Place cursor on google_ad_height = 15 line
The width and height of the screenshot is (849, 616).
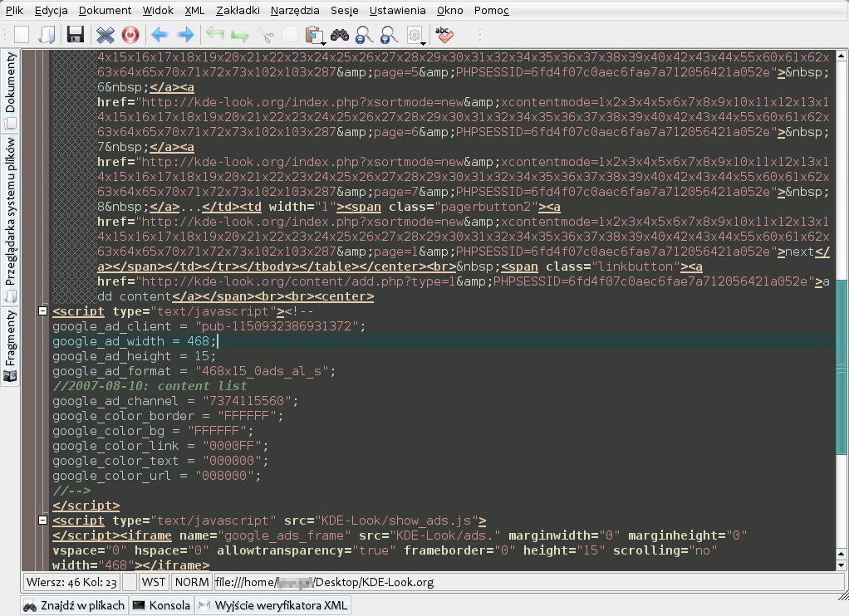coord(134,355)
